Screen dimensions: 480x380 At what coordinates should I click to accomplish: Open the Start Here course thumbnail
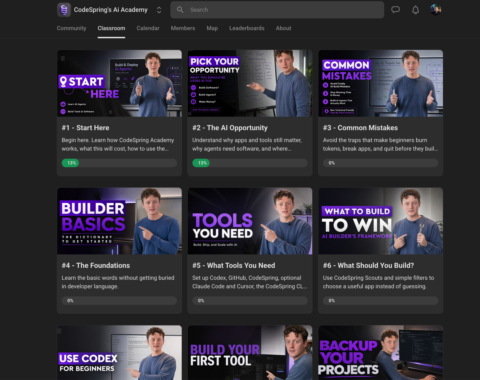click(120, 83)
